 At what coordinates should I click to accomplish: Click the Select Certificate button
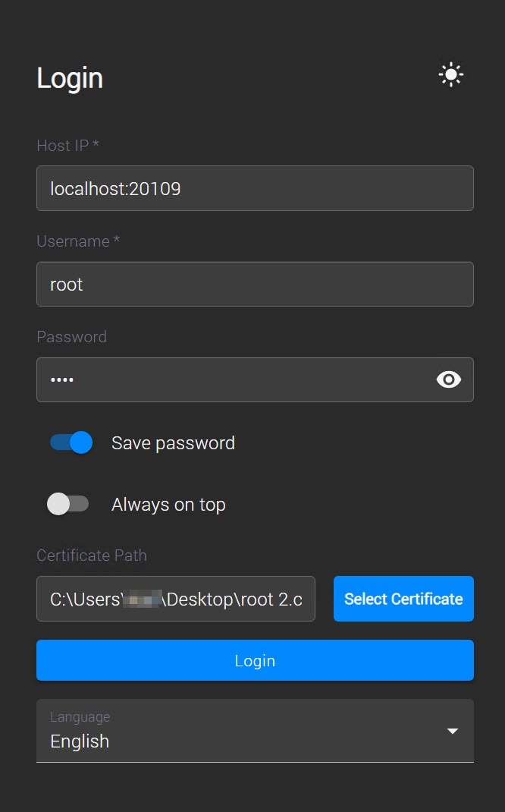click(x=403, y=599)
